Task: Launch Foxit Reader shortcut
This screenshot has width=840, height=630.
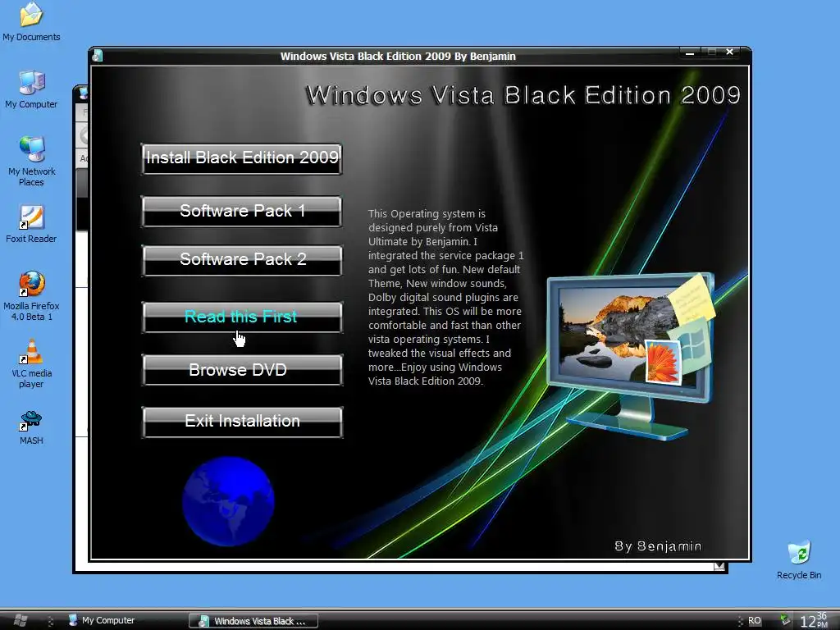Action: (31, 224)
